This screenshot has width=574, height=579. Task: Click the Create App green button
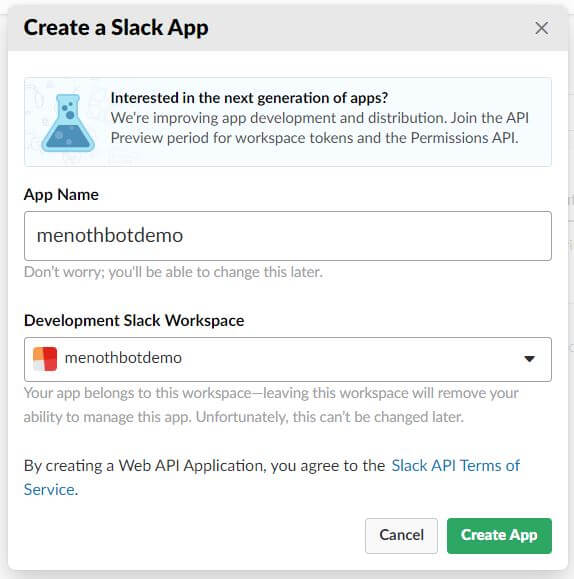click(499, 535)
